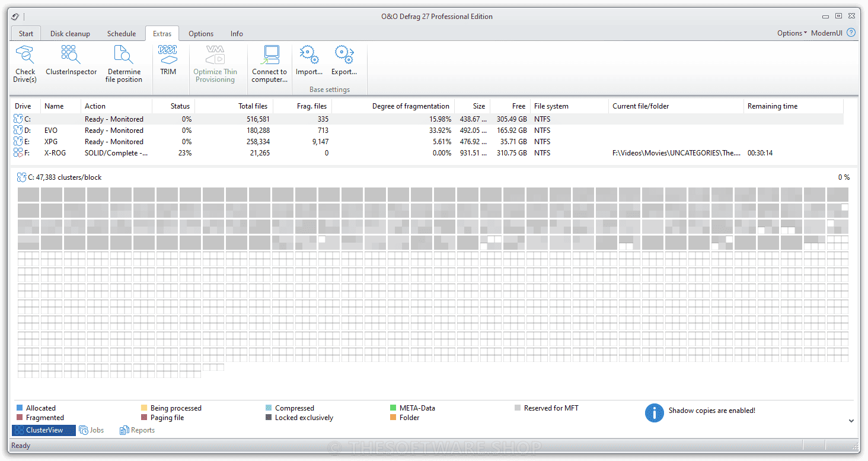
Task: Run TRIM on the selected drive
Action: point(168,61)
